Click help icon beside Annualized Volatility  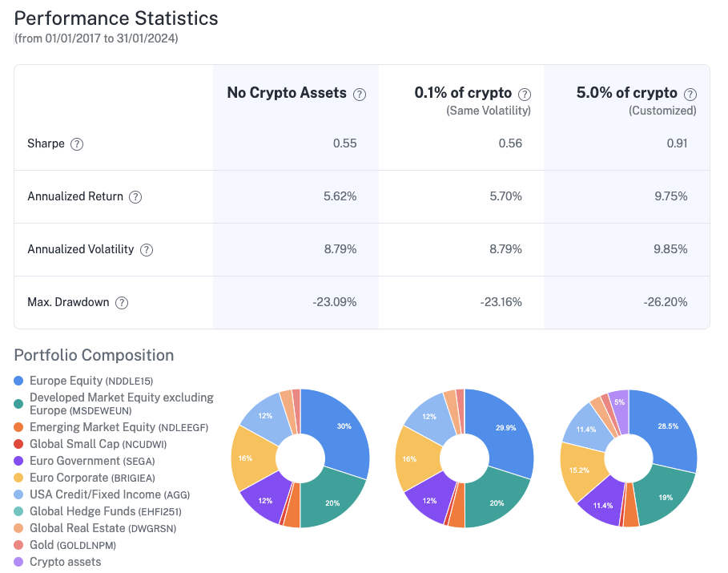147,249
